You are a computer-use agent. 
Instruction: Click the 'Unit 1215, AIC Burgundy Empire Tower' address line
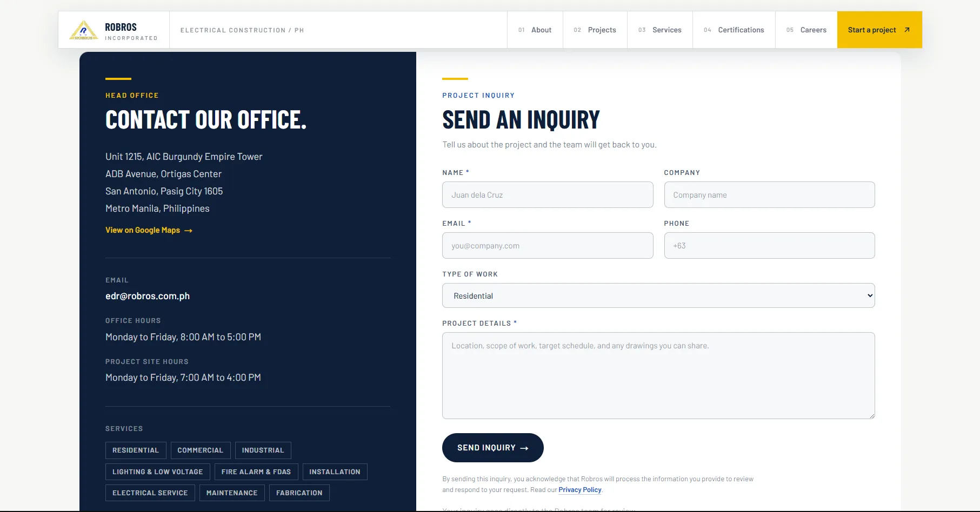184,157
